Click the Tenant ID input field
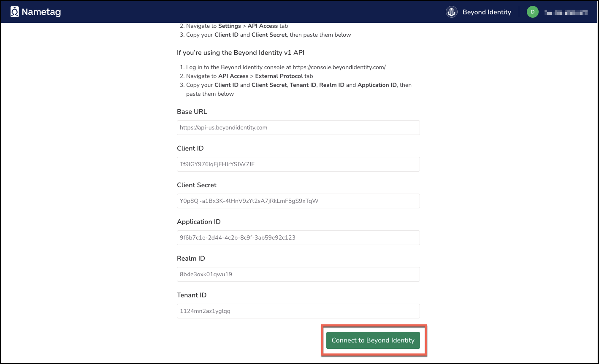 pyautogui.click(x=298, y=311)
